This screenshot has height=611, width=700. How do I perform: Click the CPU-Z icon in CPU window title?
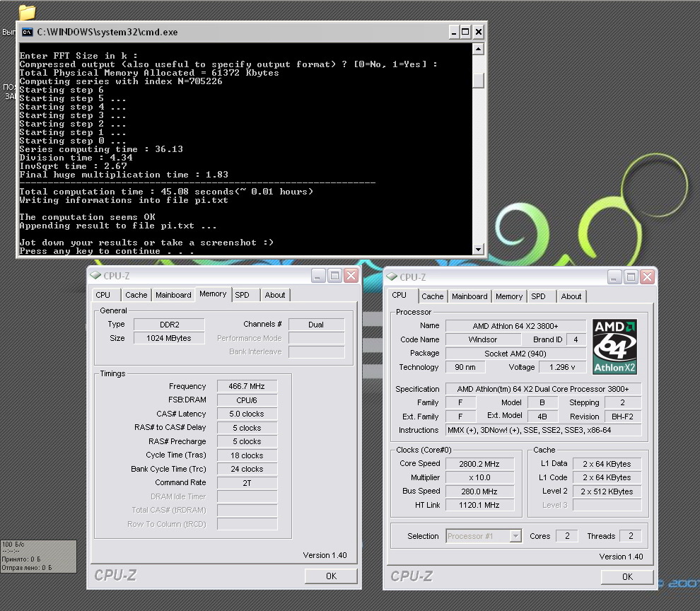tap(392, 277)
